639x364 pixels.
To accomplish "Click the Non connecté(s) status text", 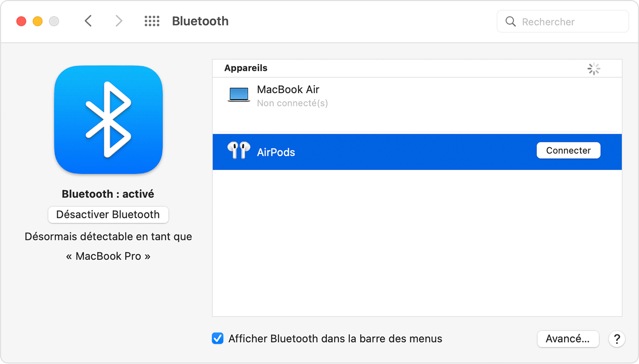I will (x=292, y=103).
